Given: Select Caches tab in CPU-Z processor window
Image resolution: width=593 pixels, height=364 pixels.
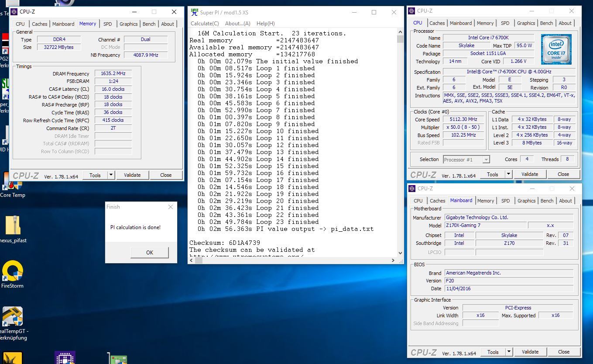Looking at the screenshot, I should click(x=437, y=23).
